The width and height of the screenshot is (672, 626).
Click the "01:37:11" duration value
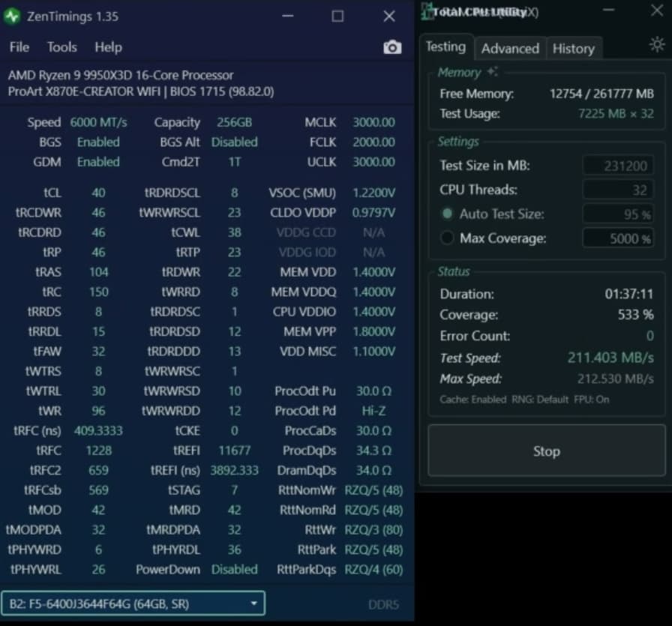point(629,294)
